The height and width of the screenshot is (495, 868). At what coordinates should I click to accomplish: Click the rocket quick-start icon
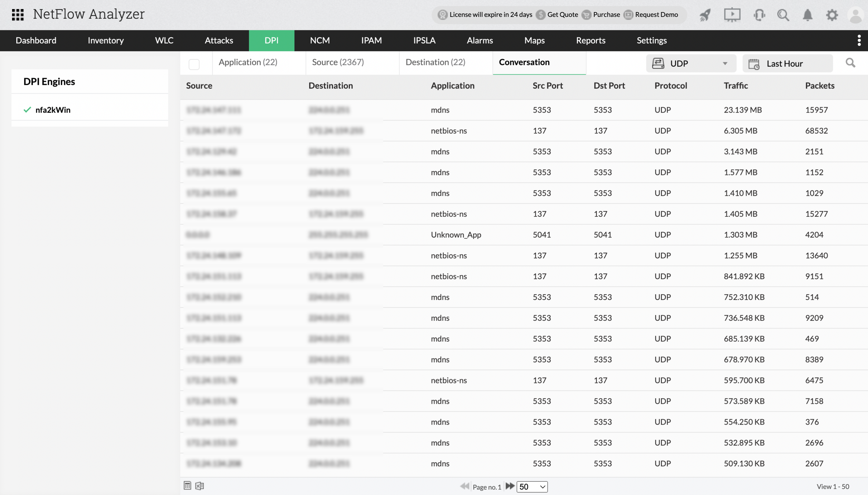coord(705,15)
